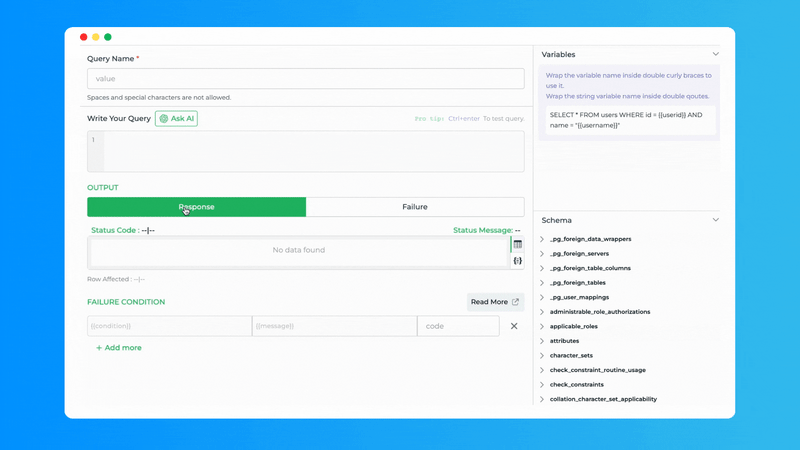This screenshot has height=450, width=800.
Task: Click the green maximize window dot
Action: [x=108, y=37]
